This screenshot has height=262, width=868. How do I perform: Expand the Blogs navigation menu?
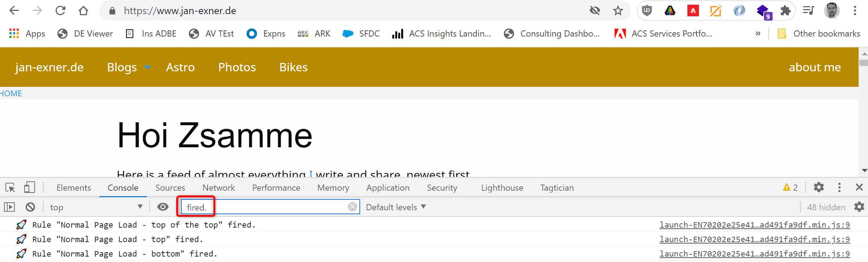click(x=128, y=67)
